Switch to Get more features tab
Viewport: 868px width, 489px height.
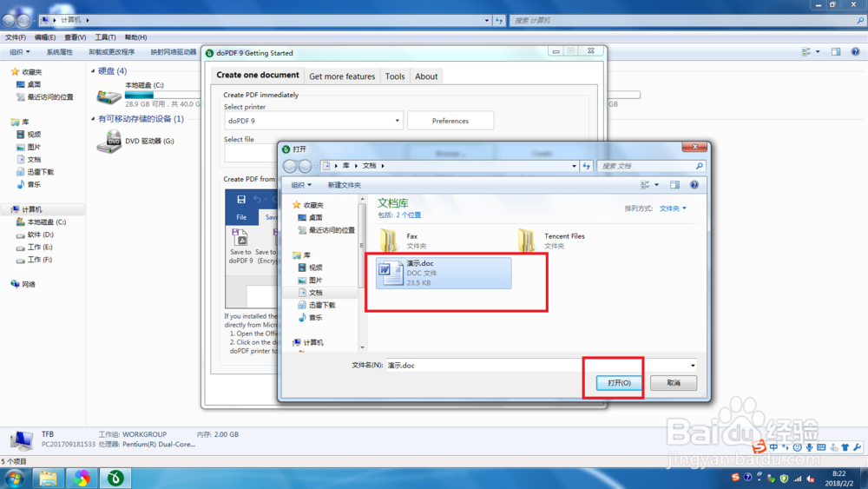pyautogui.click(x=342, y=76)
